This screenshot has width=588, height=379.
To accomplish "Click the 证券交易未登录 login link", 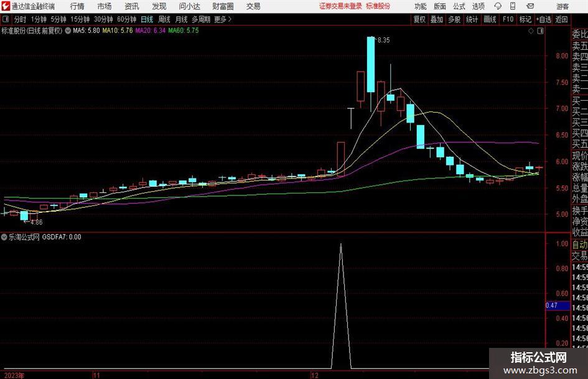I will 340,6.
